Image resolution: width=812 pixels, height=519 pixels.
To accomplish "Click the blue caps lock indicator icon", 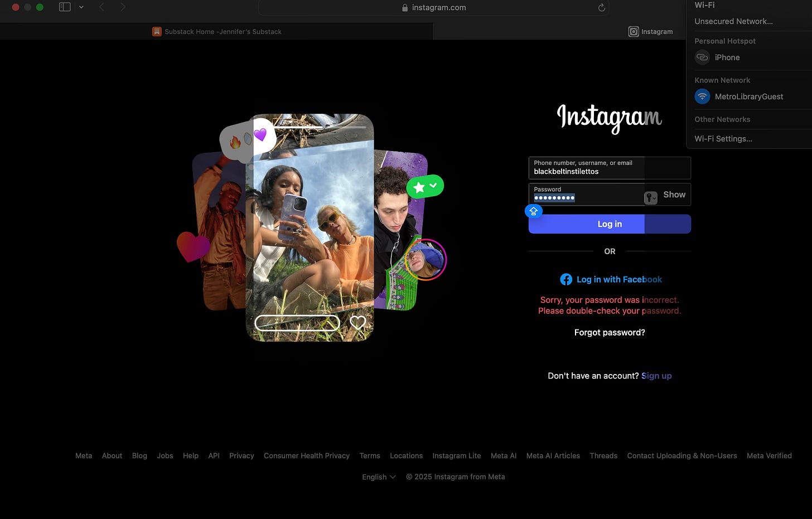I will pos(534,211).
